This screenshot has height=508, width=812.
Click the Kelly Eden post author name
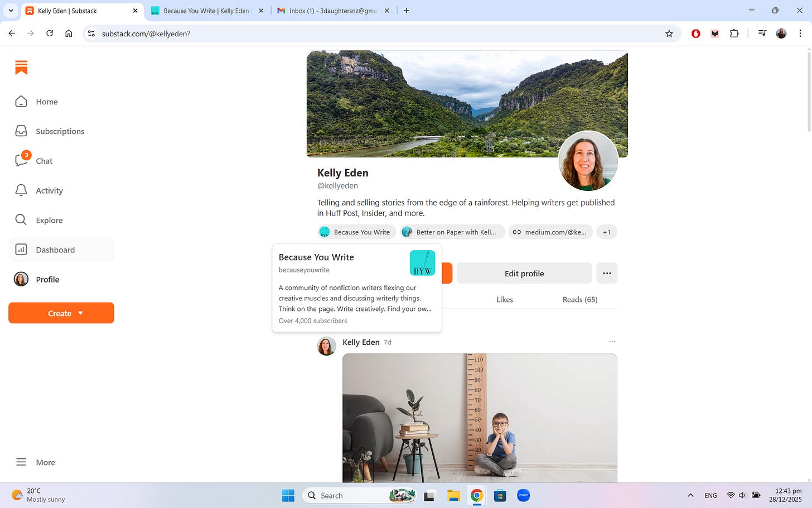tap(361, 342)
